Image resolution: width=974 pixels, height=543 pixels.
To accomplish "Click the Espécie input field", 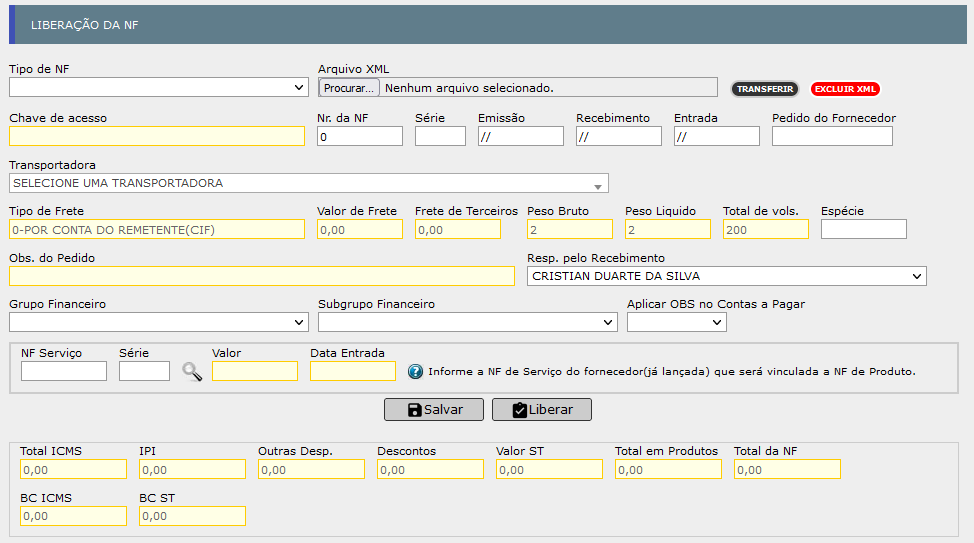I will pos(863,229).
